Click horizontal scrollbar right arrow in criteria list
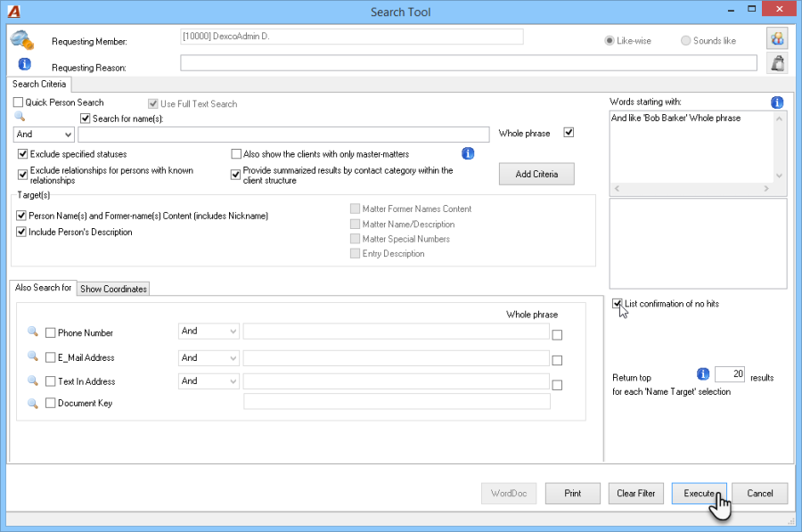This screenshot has width=802, height=532. click(x=766, y=188)
